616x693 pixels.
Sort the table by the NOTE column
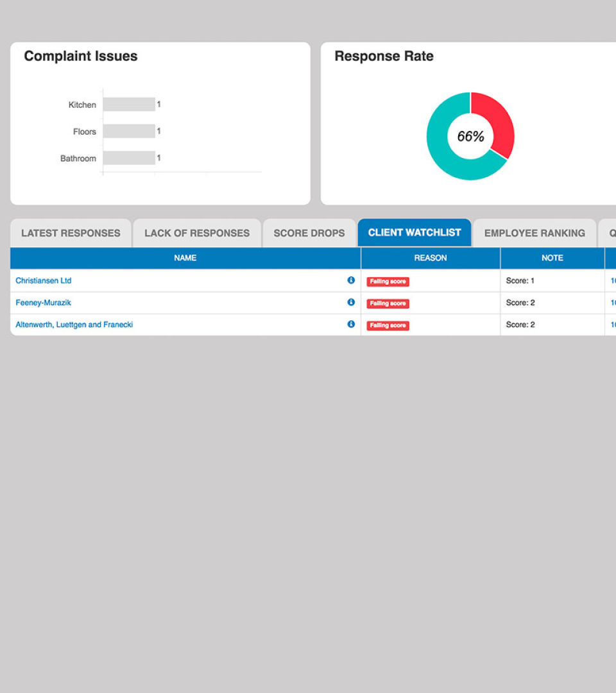tap(552, 258)
